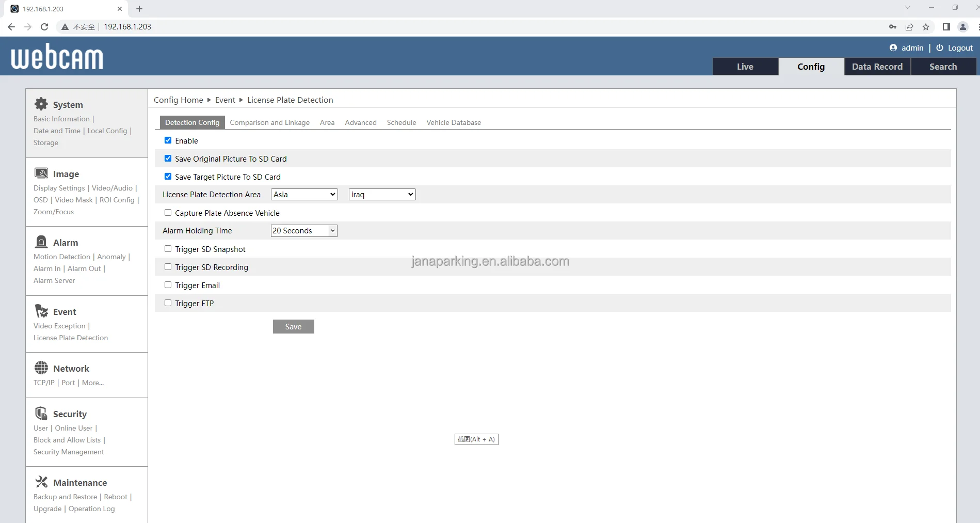980x523 pixels.
Task: Click the Maintenance tools icon
Action: coord(41,482)
